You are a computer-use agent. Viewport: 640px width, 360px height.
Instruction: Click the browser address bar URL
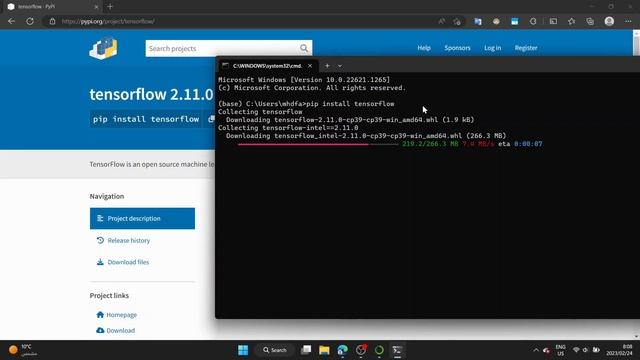pos(108,21)
